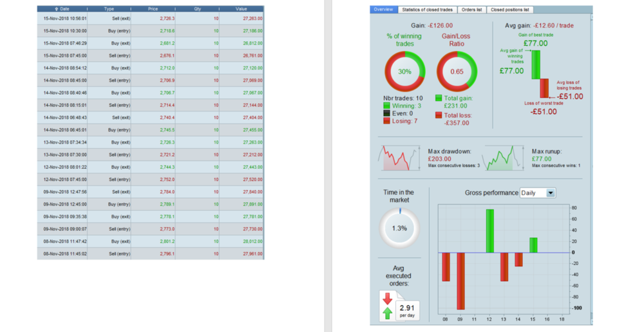Viewport: 644px width, 332px height.
Task: Click the Value column header
Action: pyautogui.click(x=241, y=9)
